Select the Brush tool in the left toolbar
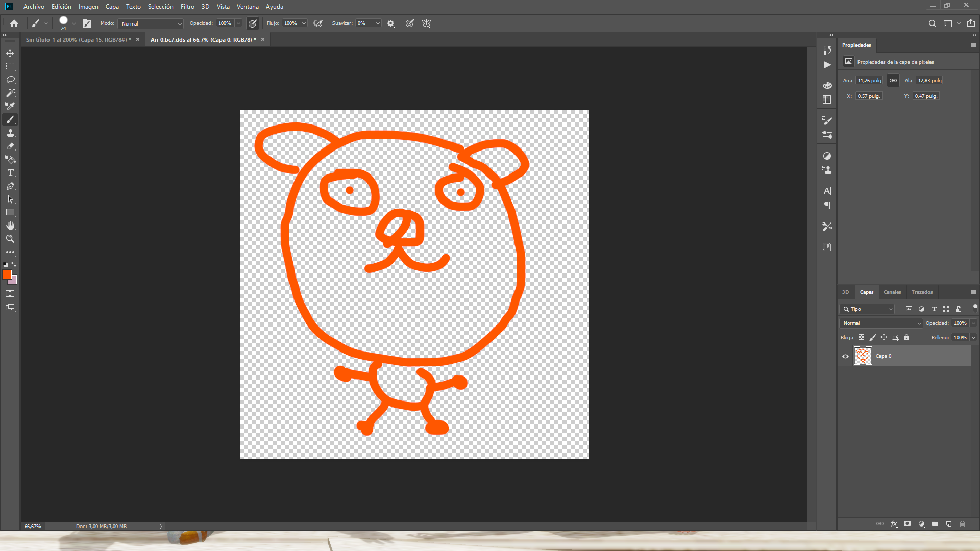 coord(10,119)
